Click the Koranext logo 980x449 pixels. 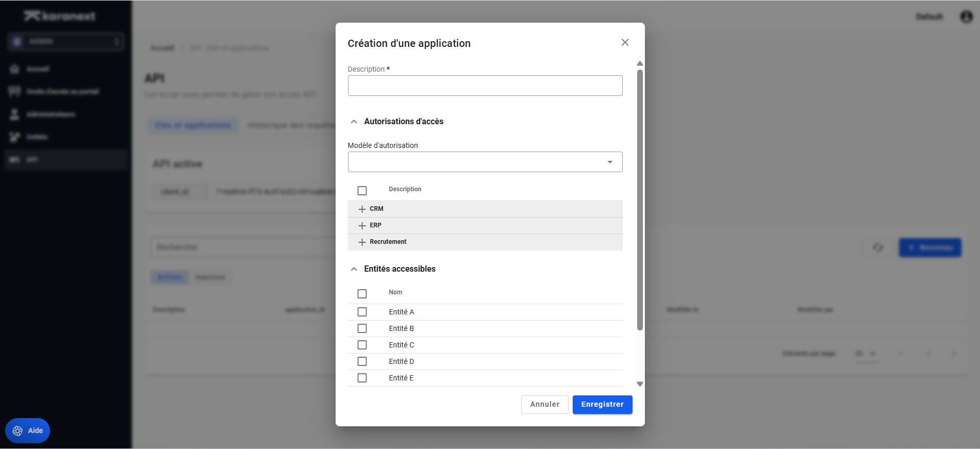click(x=60, y=16)
